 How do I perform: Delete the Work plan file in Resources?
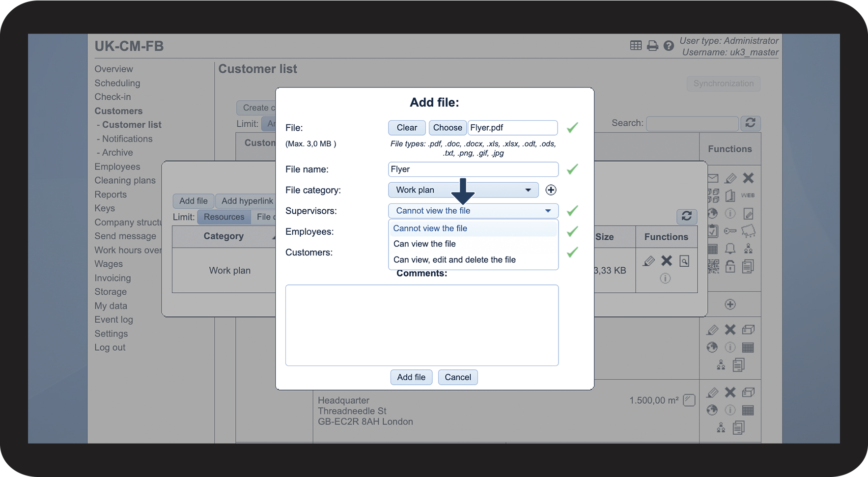pos(667,261)
